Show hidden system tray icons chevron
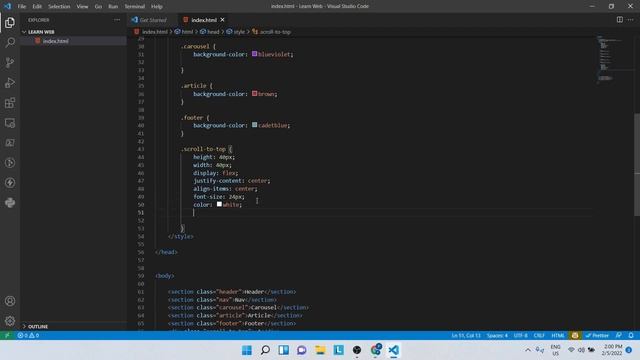Viewport: 640px width, 360px height. (x=528, y=350)
